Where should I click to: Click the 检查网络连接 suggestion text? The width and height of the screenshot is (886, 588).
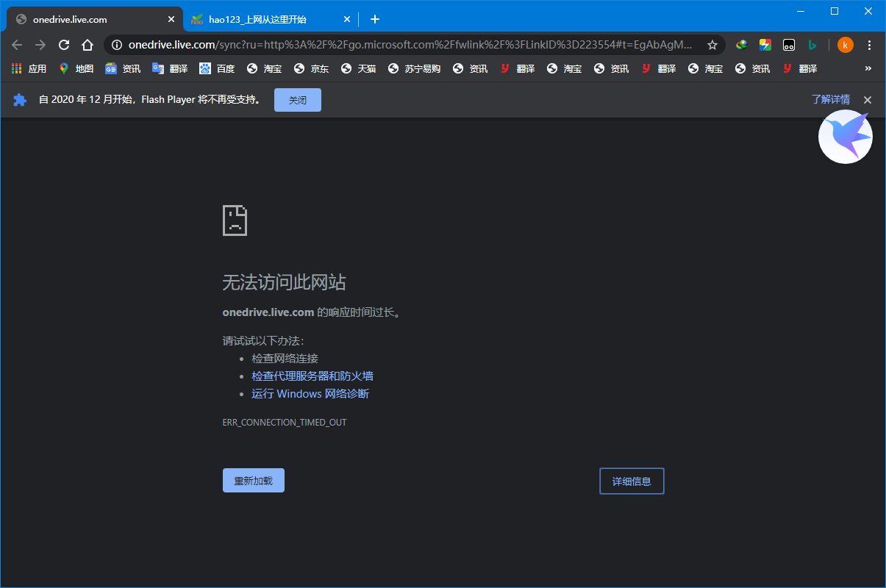pyautogui.click(x=285, y=359)
